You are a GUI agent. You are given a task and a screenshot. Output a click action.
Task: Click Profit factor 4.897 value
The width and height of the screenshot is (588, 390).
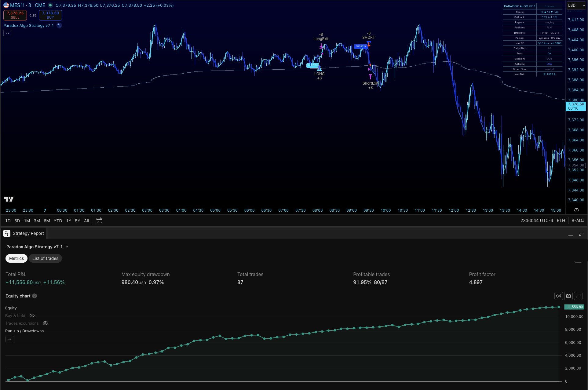tap(476, 282)
